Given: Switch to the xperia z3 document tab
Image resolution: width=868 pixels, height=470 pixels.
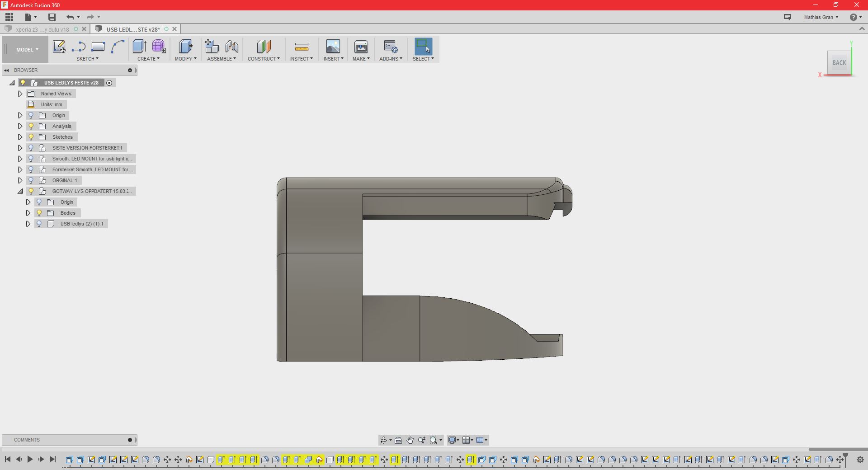Looking at the screenshot, I should point(42,29).
